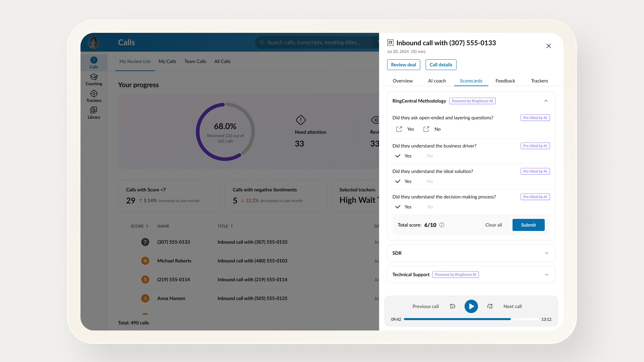Expand the Technical Support section
Screen dimensions: 644x362
(546, 275)
